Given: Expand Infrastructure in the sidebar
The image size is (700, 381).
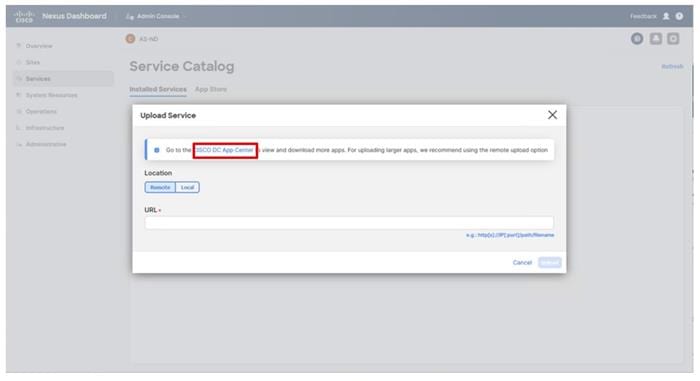Looking at the screenshot, I should (x=45, y=128).
